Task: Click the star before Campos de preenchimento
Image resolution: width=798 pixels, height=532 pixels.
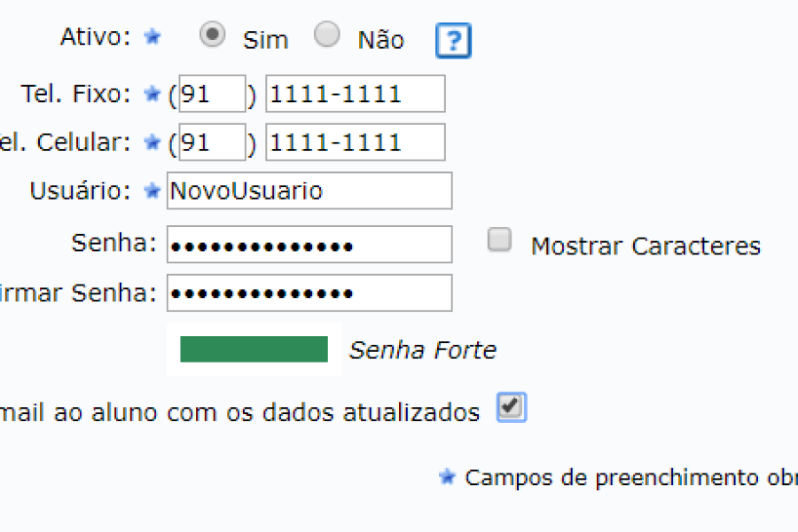Action: point(447,477)
